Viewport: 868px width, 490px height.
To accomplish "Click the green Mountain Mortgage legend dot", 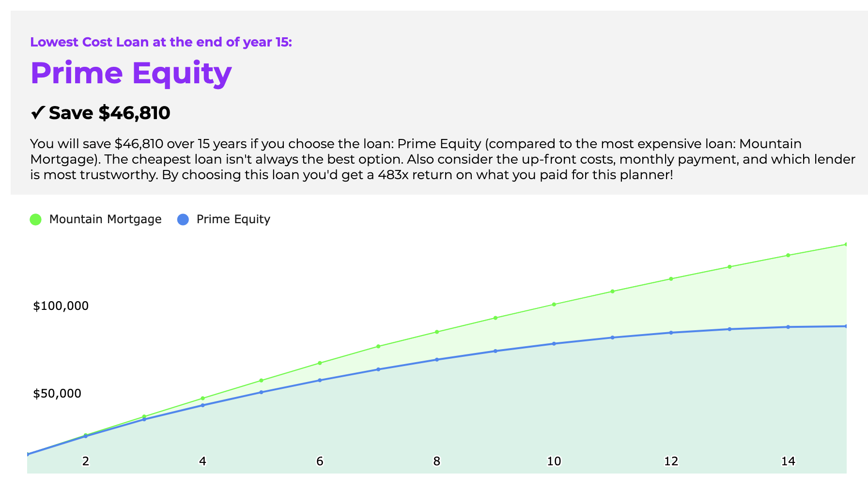I will [36, 219].
